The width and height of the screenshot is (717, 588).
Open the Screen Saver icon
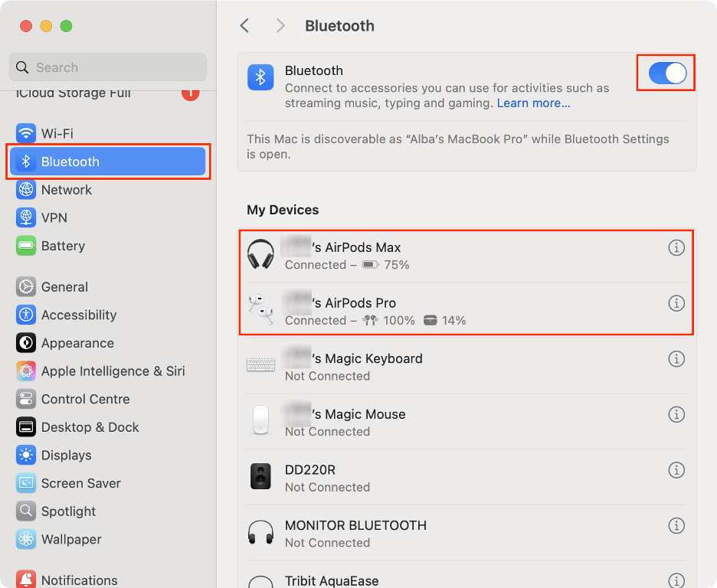[26, 483]
